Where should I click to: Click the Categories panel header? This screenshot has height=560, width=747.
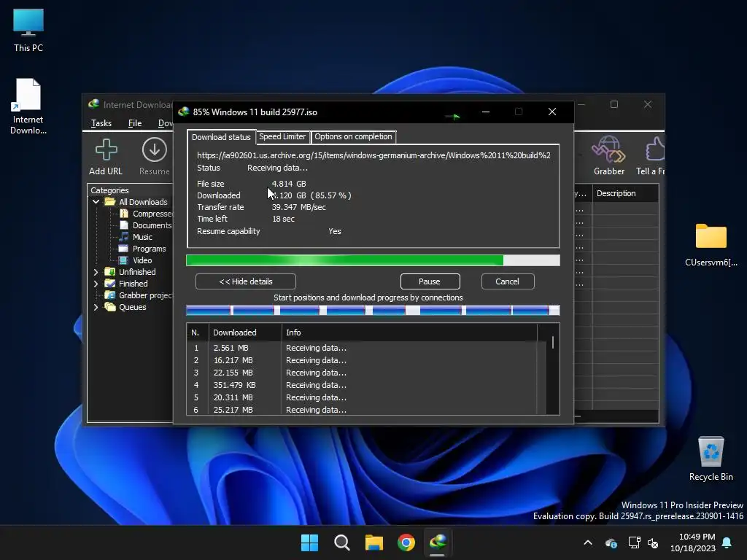tap(109, 190)
